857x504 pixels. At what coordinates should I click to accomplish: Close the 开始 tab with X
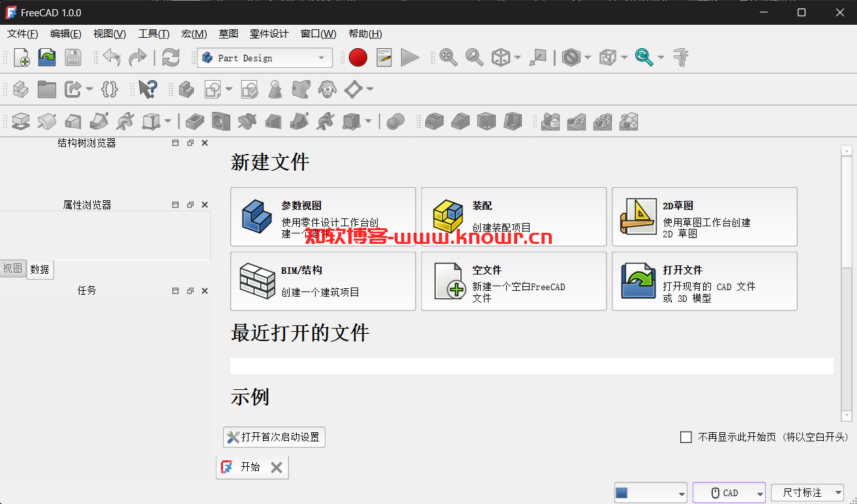pyautogui.click(x=277, y=467)
